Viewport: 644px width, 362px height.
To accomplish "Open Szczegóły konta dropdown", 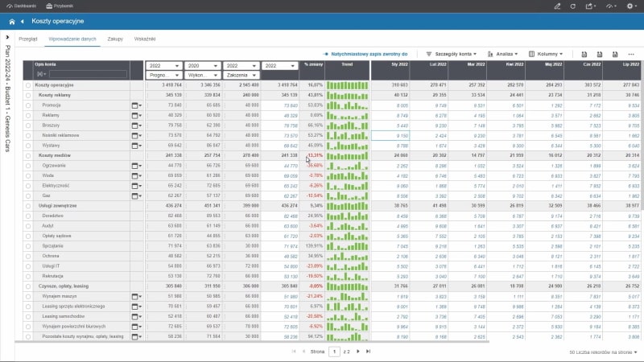I will (452, 54).
